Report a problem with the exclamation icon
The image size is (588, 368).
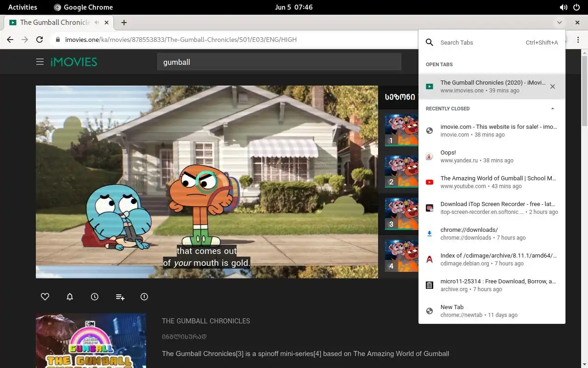(x=144, y=297)
